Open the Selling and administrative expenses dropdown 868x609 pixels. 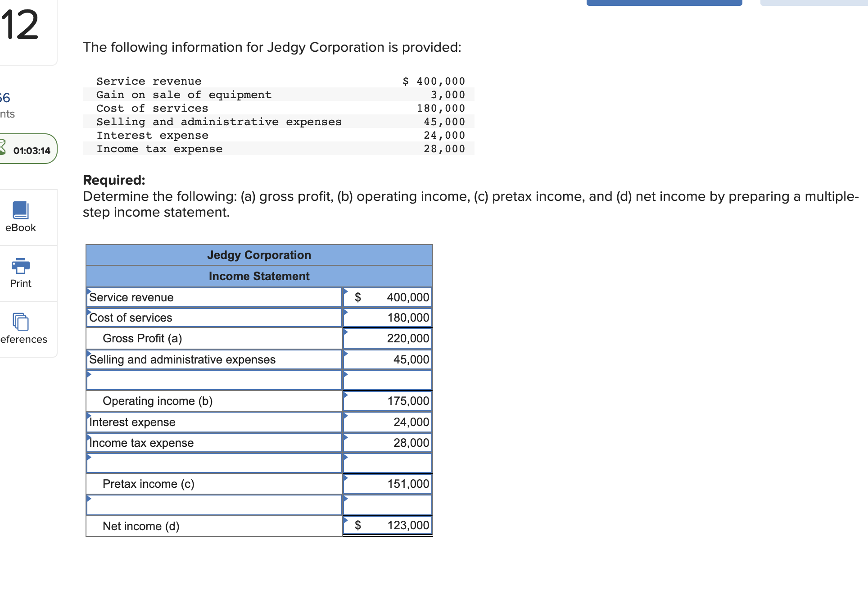[x=89, y=355]
